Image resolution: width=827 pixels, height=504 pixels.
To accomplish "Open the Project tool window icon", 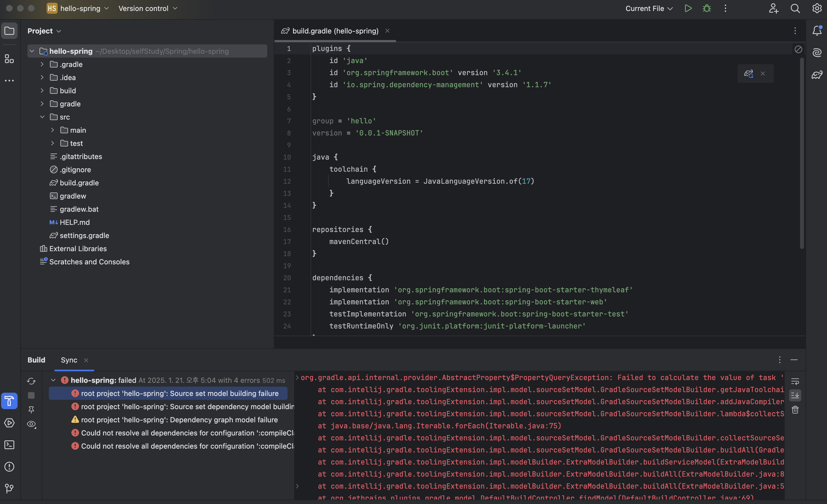I will pyautogui.click(x=9, y=31).
